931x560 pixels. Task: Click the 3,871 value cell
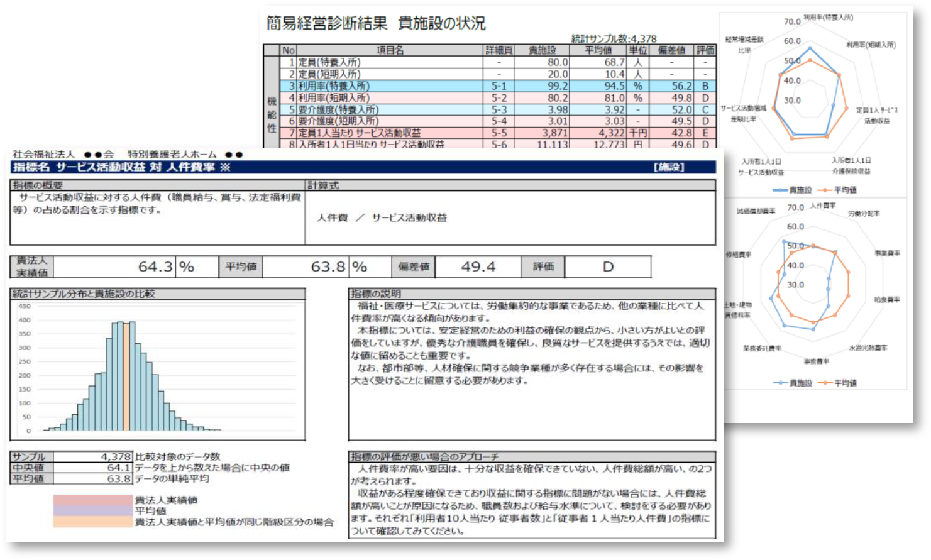pos(542,133)
